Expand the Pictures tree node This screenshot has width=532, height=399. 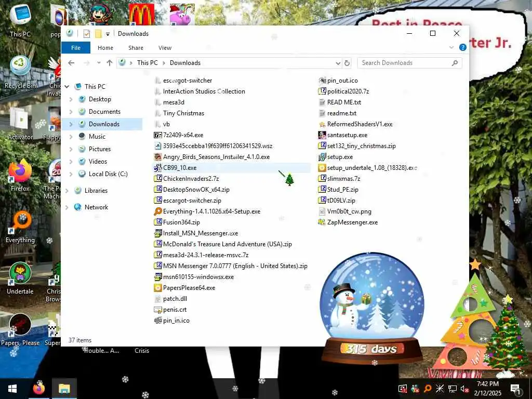(x=71, y=149)
